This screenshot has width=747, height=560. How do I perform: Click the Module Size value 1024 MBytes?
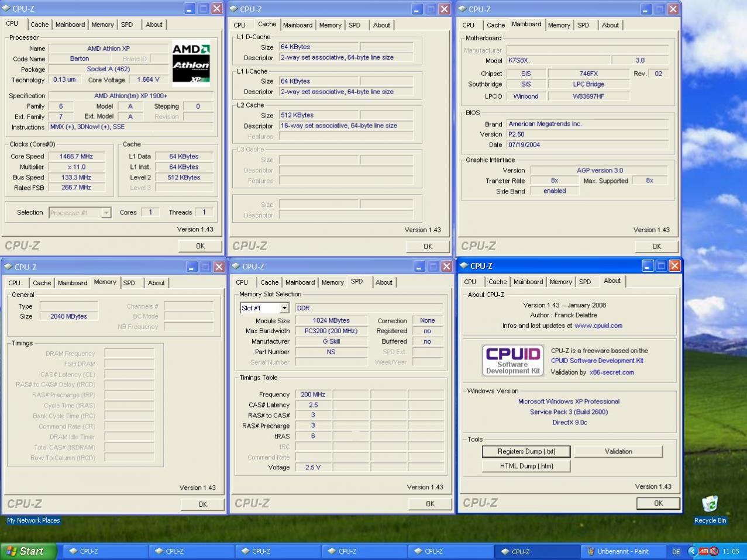click(331, 321)
